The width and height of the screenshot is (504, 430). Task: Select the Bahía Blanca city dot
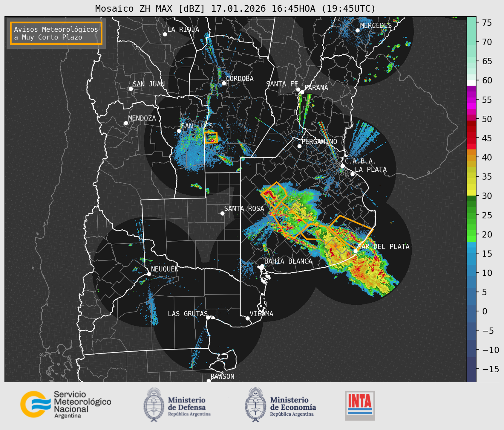tap(262, 266)
